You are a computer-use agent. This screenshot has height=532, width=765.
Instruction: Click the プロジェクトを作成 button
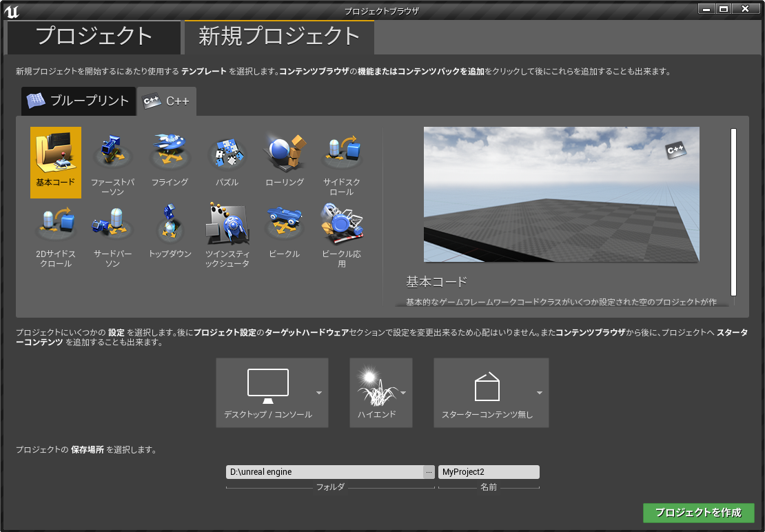[698, 513]
